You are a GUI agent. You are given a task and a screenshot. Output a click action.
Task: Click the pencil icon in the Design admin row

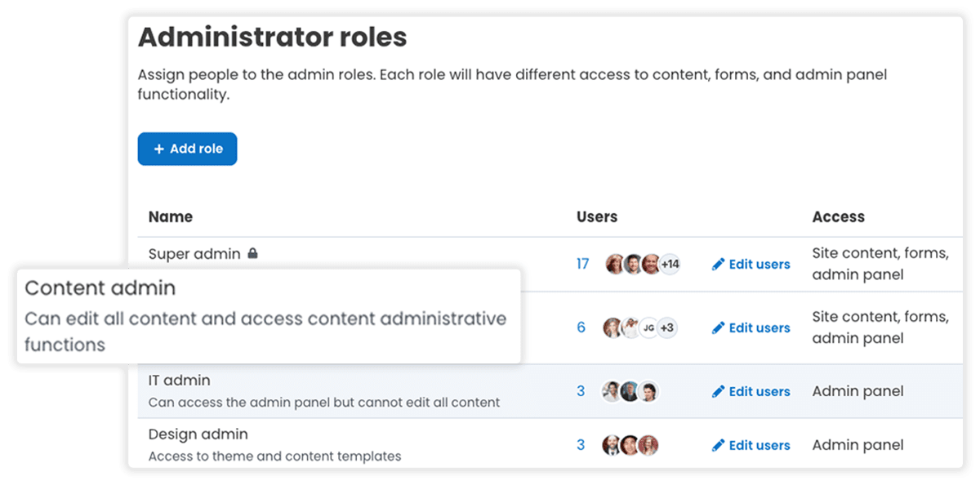(x=719, y=445)
